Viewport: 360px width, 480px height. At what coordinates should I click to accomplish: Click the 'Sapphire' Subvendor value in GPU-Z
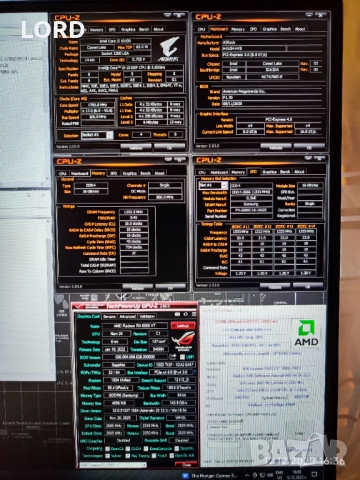pos(118,365)
